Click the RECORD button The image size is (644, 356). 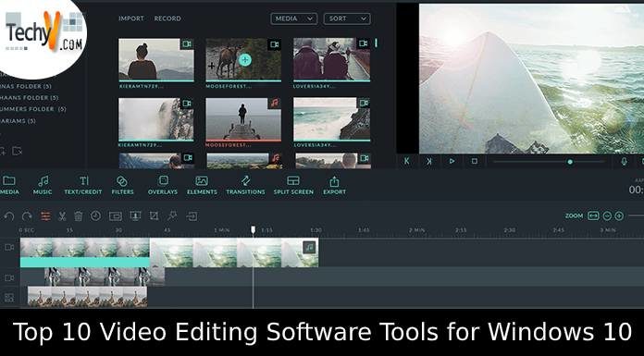tap(167, 18)
